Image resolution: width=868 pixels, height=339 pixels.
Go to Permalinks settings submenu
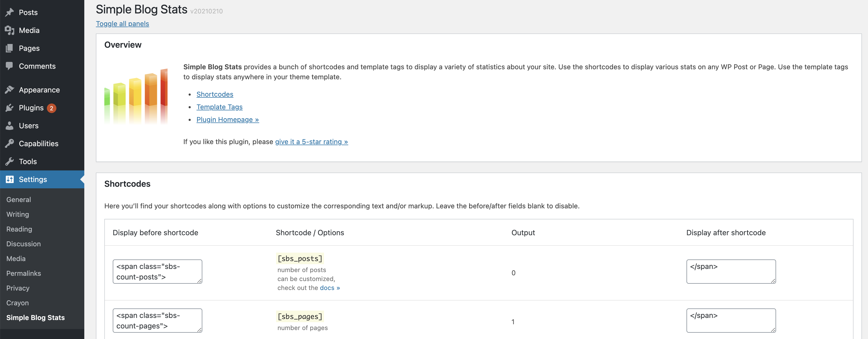24,273
